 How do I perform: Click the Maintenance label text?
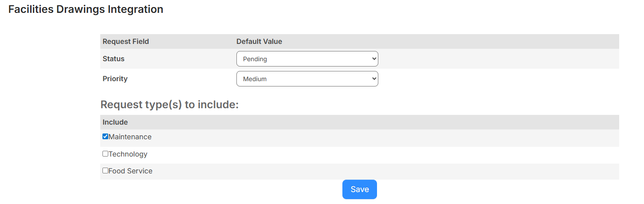[130, 137]
